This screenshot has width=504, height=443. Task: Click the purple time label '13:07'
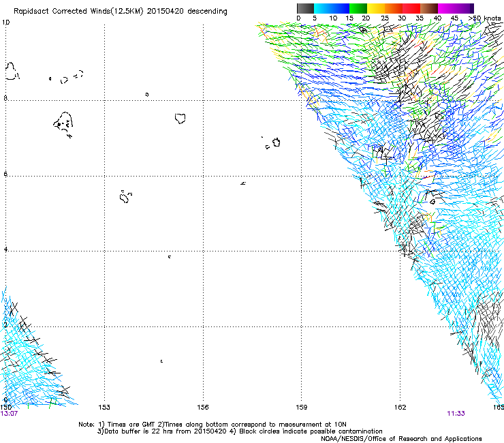(9, 414)
